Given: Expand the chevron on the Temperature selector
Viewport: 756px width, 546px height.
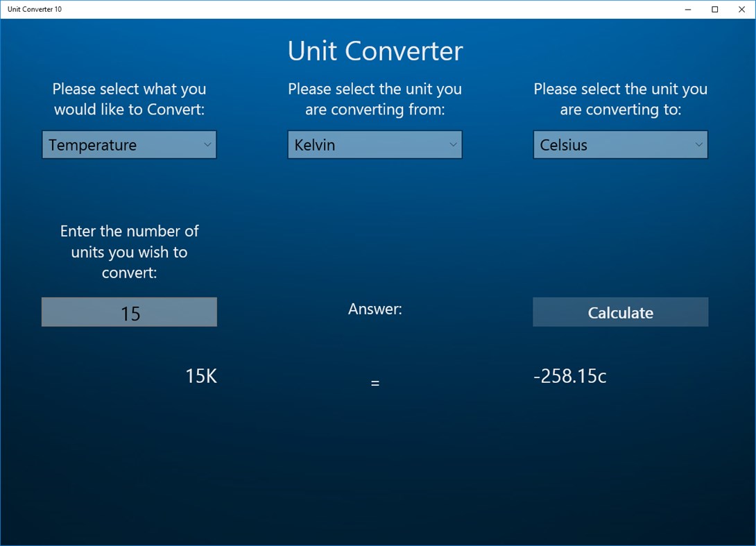Looking at the screenshot, I should coord(207,144).
